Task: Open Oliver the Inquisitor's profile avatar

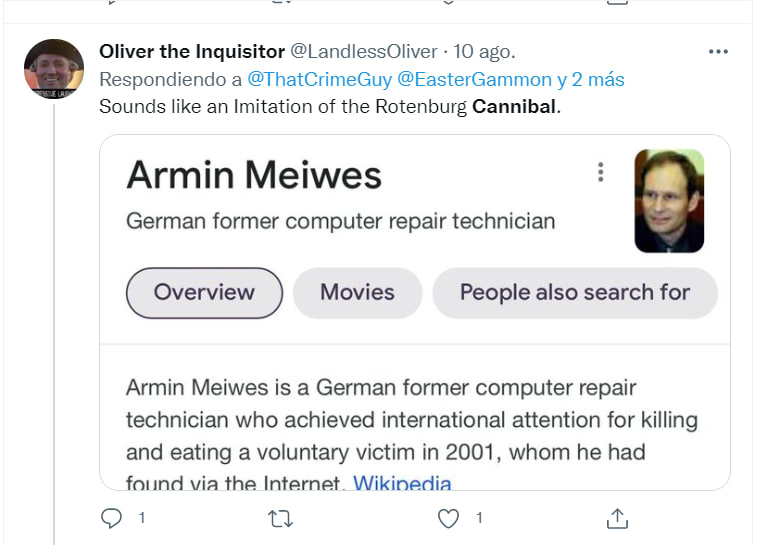Action: [53, 69]
